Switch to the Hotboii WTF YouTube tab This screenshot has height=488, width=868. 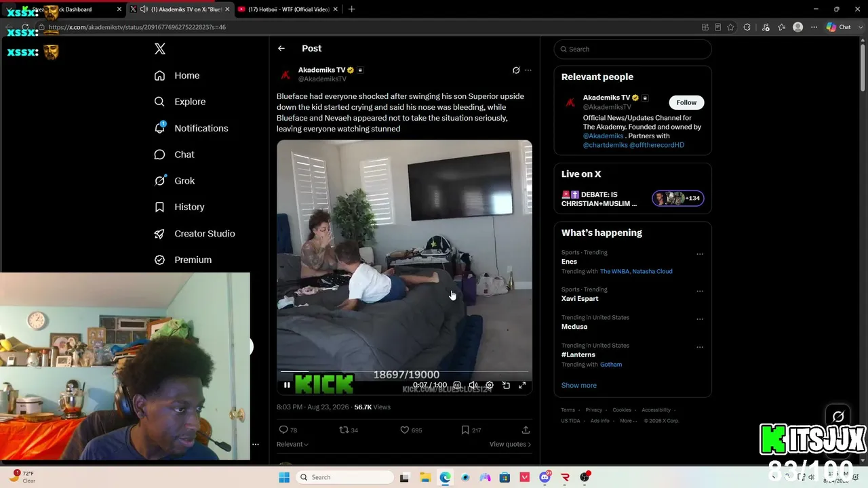click(x=289, y=9)
